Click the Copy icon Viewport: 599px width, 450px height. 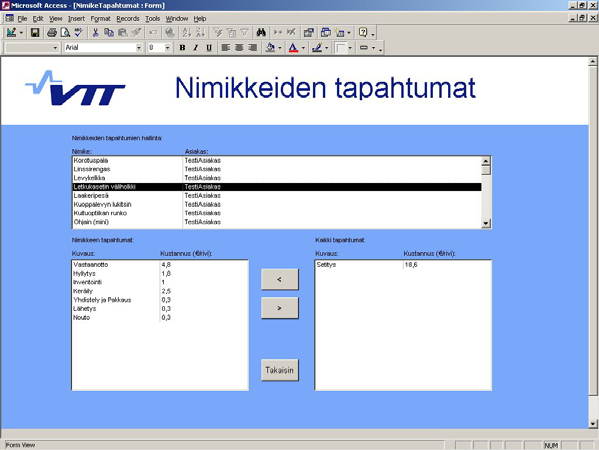[x=109, y=33]
